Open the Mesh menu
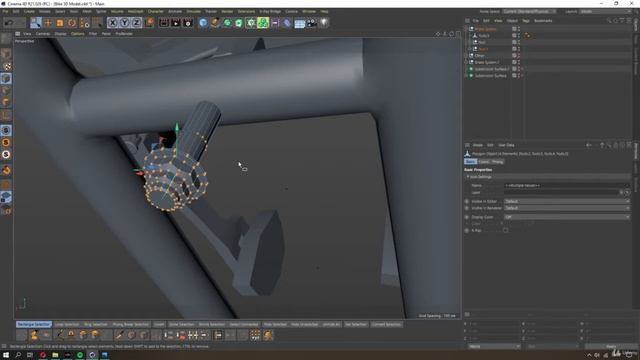The height and width of the screenshot is (360, 640). tap(87, 11)
